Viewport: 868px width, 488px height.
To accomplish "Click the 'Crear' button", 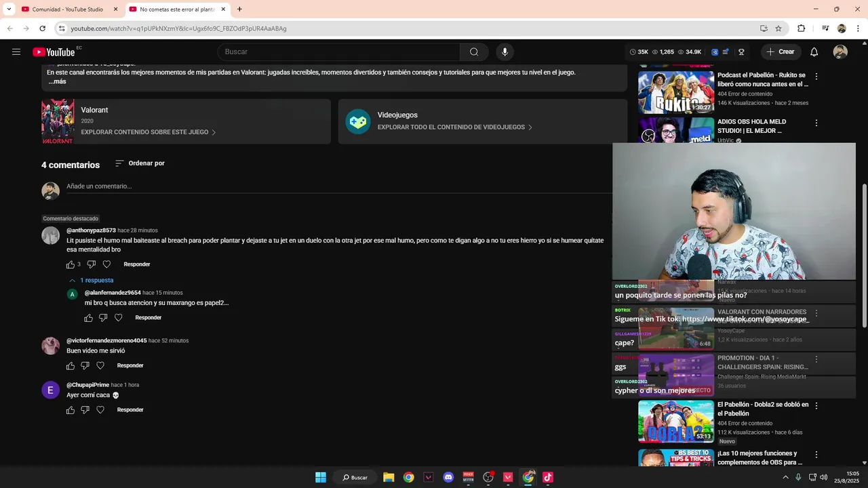I will click(x=781, y=52).
